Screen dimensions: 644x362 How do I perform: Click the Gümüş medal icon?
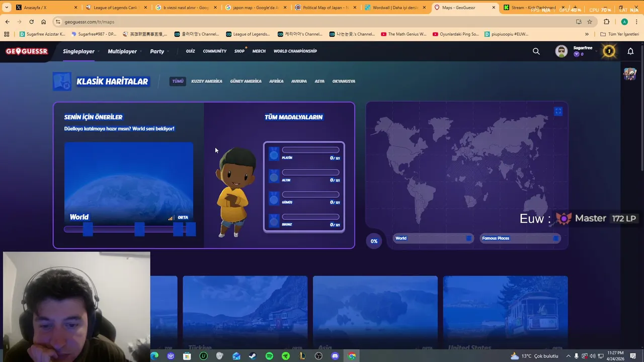274,199
